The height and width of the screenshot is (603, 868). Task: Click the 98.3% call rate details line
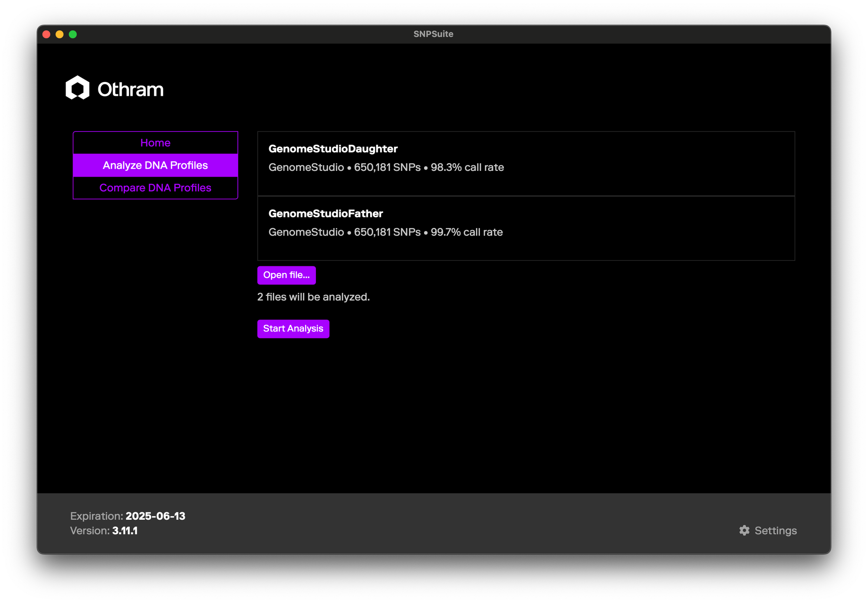[x=386, y=167]
